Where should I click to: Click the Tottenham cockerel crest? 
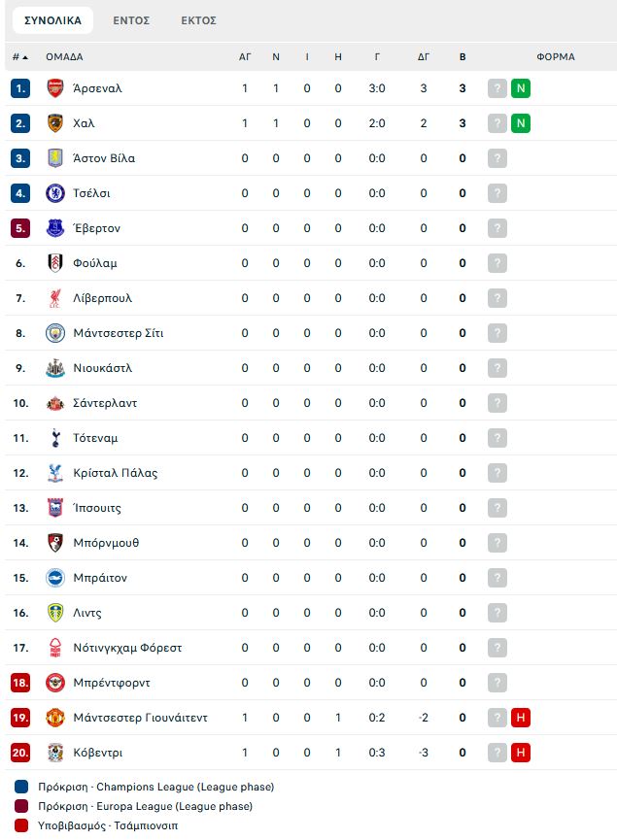pos(55,438)
